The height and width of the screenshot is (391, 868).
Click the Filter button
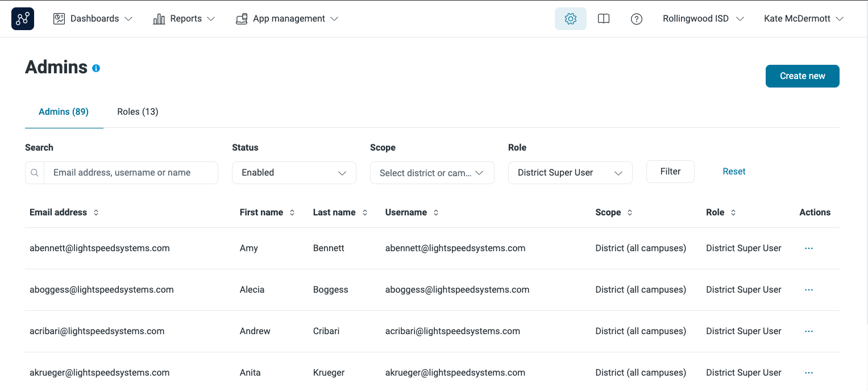670,172
